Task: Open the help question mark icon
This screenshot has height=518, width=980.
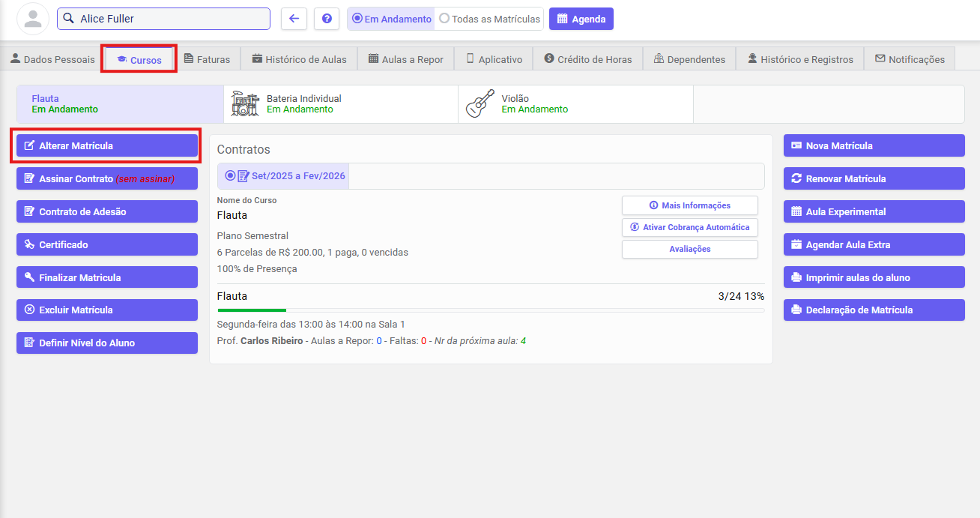Action: point(327,19)
